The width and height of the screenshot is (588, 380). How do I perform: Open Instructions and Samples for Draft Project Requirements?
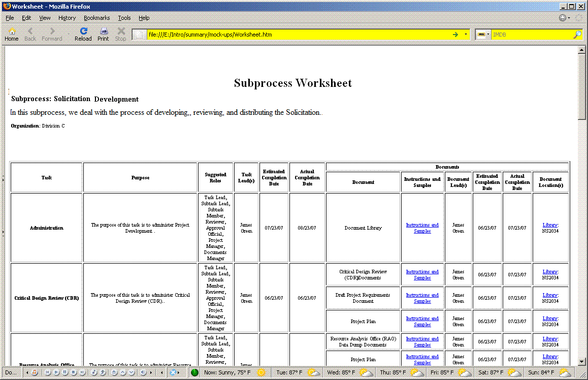(422, 298)
